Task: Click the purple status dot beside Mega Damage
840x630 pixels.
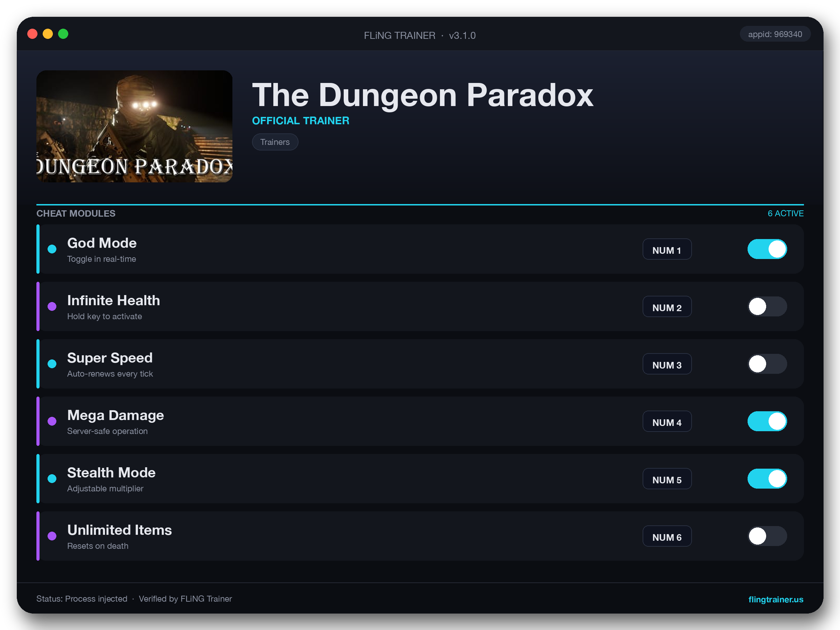Action: [x=52, y=421]
